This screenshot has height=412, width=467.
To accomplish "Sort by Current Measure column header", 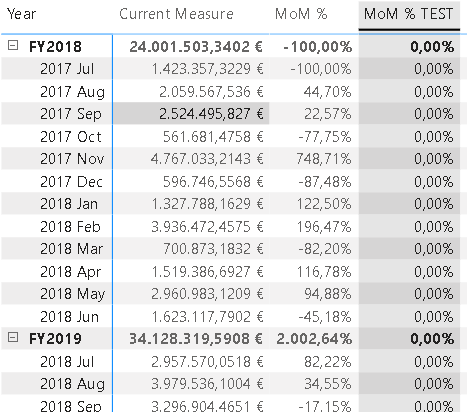I will [x=176, y=14].
